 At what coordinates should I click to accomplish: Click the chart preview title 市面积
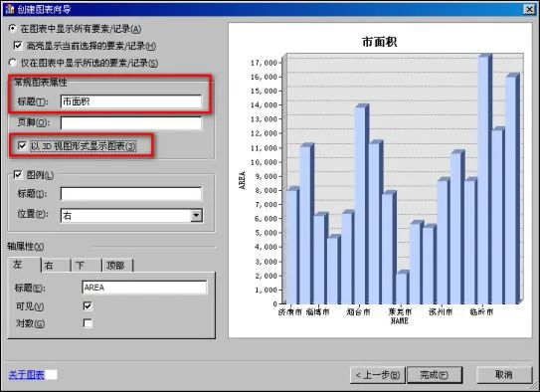[x=380, y=42]
